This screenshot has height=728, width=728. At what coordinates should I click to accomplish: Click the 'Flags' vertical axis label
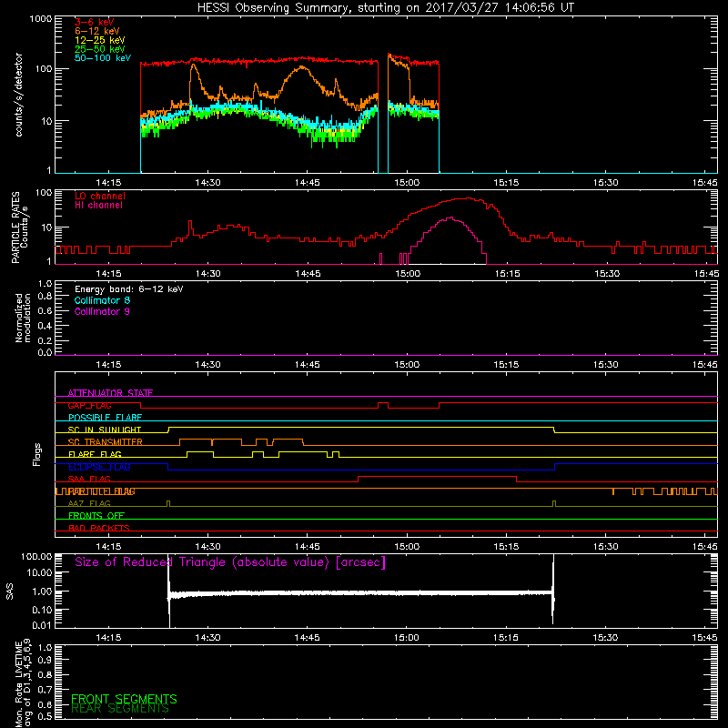37,454
